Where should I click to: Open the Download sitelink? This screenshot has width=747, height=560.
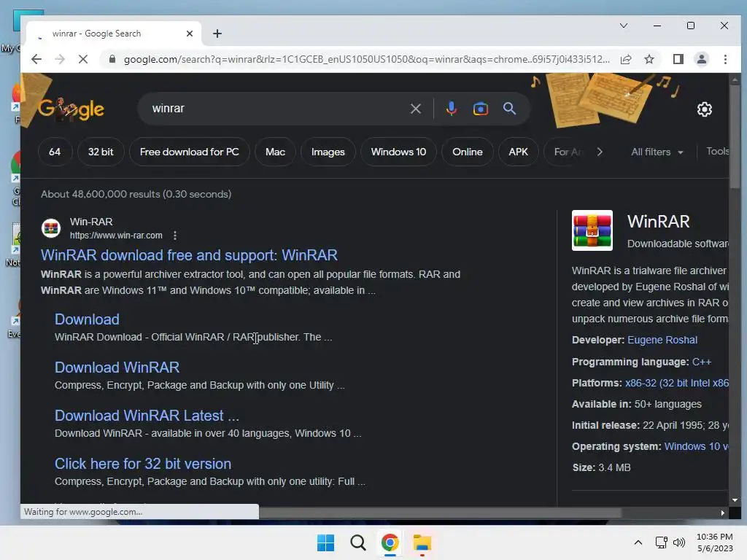(87, 319)
